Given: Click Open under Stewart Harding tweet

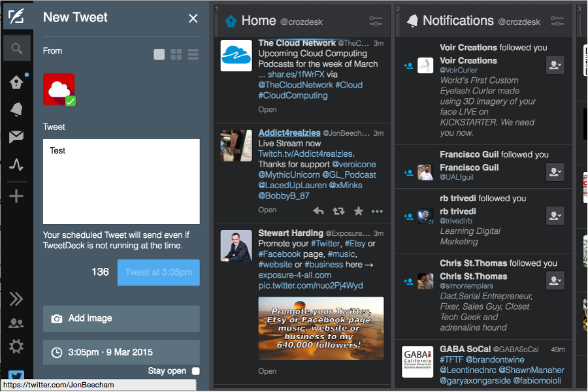Looking at the screenshot, I should point(267,371).
